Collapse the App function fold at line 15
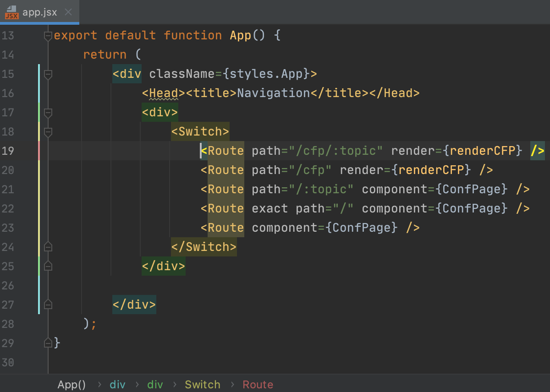Image resolution: width=550 pixels, height=392 pixels. click(x=48, y=74)
